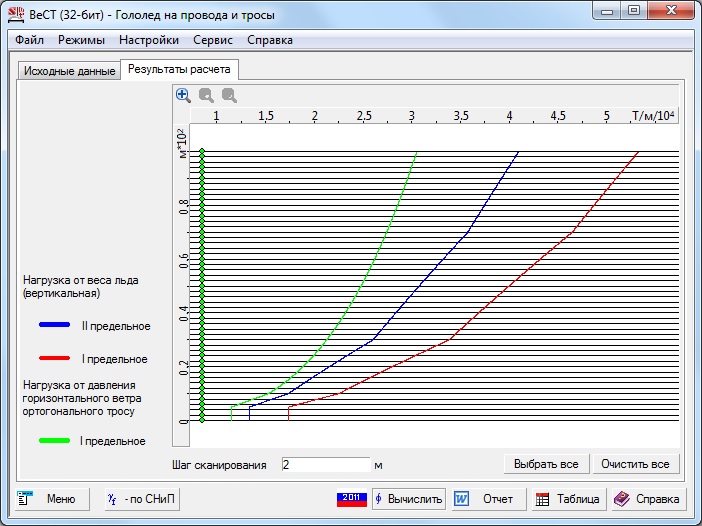Switch to the Исходные данные tab

[67, 70]
